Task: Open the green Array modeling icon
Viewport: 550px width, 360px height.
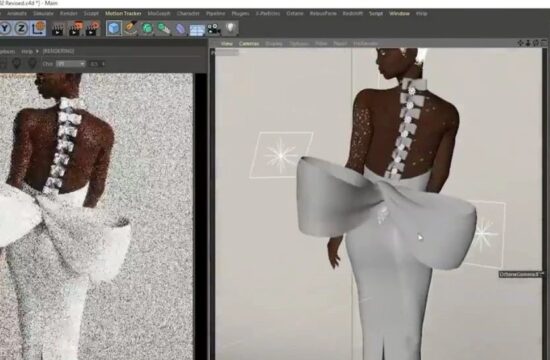Action: coord(163,28)
